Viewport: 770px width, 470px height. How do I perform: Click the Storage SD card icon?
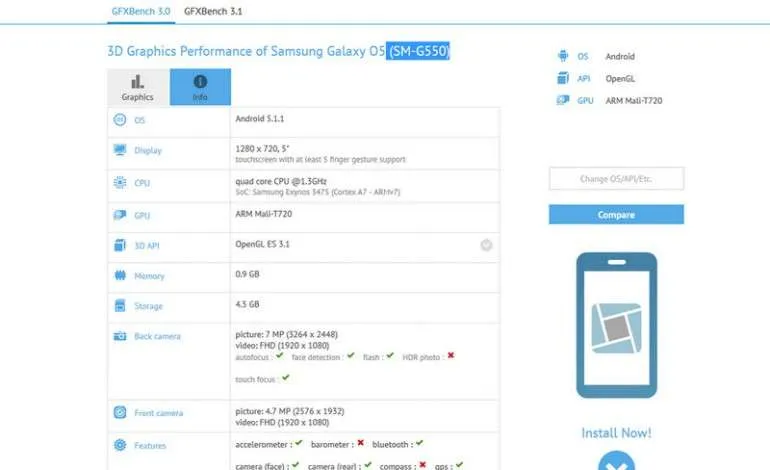pos(120,305)
